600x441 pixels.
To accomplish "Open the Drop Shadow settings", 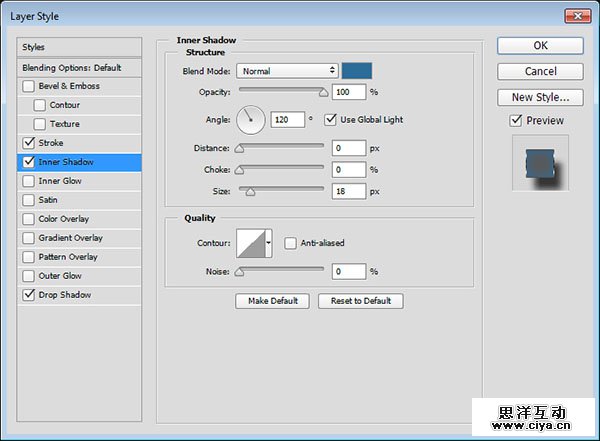I will (x=65, y=295).
